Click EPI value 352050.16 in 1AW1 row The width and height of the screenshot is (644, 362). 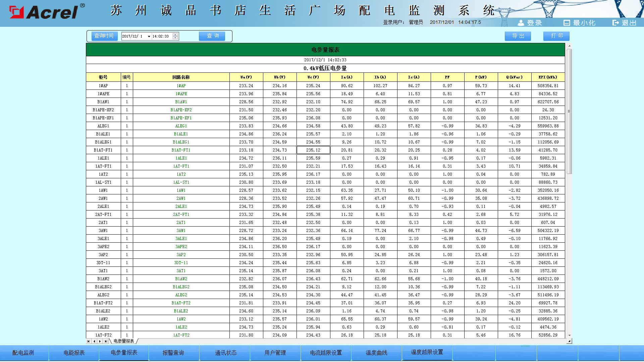pos(548,190)
